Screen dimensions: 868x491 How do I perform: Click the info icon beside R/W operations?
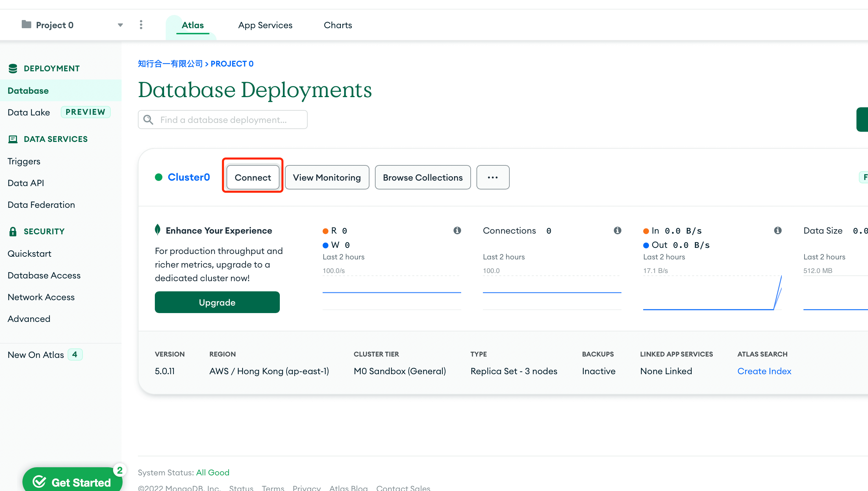(457, 231)
